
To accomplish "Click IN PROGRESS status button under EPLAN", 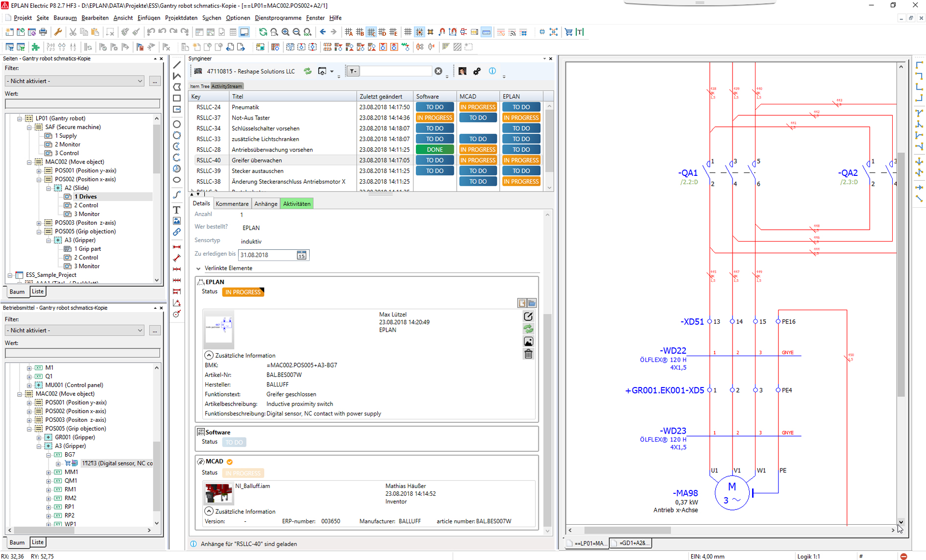I will [243, 292].
